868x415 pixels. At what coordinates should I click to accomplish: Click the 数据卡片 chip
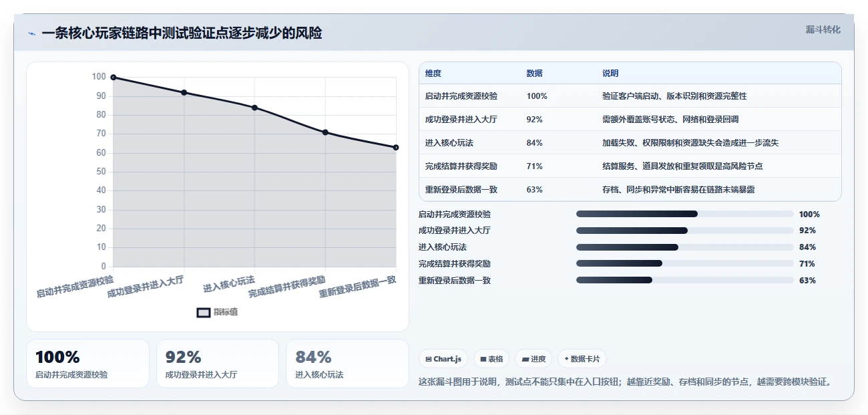(582, 359)
